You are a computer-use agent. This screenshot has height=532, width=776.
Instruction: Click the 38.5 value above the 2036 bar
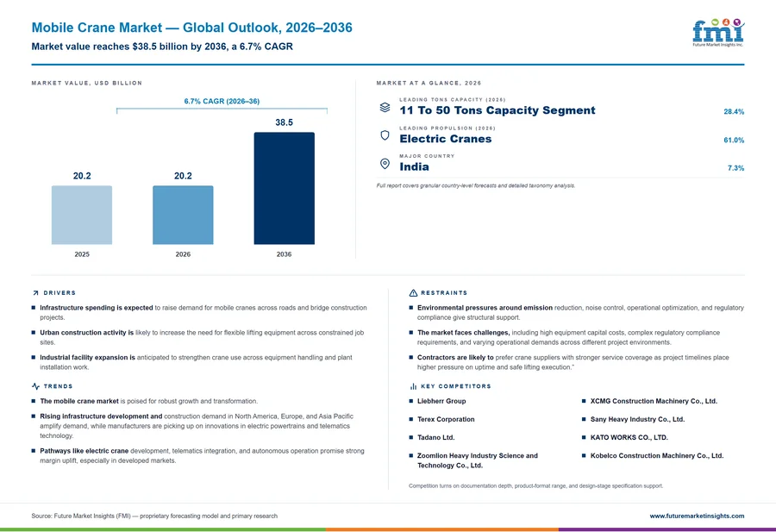pos(284,122)
